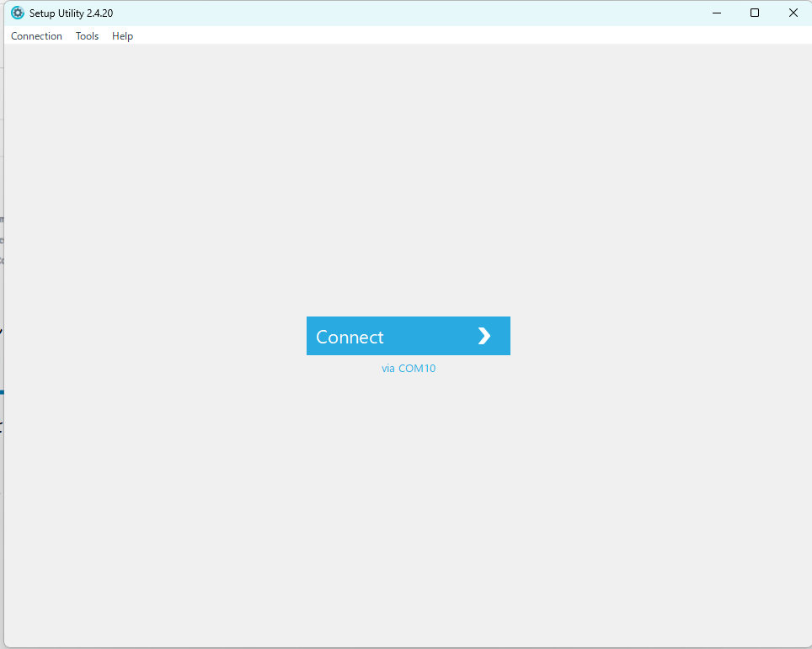Click the Setup Utility gear icon in the title bar
The width and height of the screenshot is (812, 649).
point(18,13)
